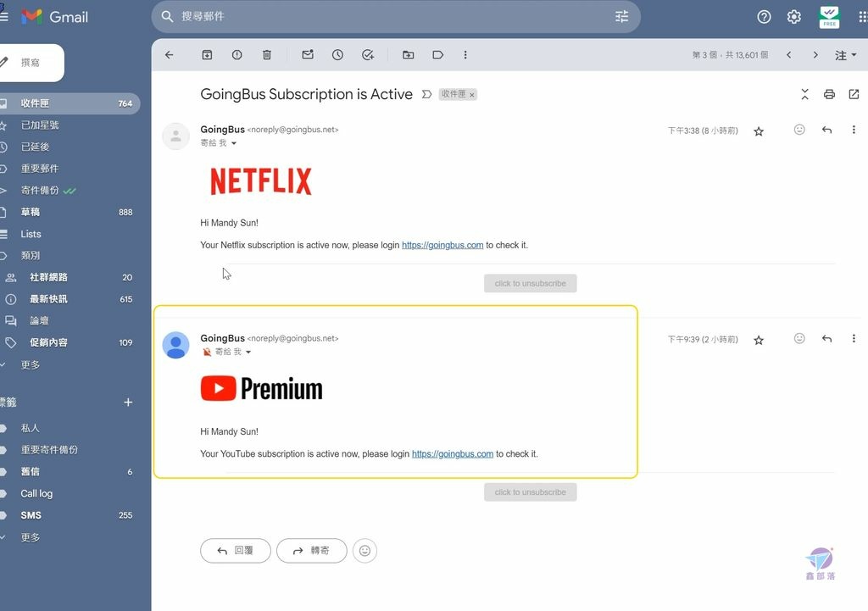Open the Labels icon in the toolbar
This screenshot has width=868, height=611.
coord(438,55)
